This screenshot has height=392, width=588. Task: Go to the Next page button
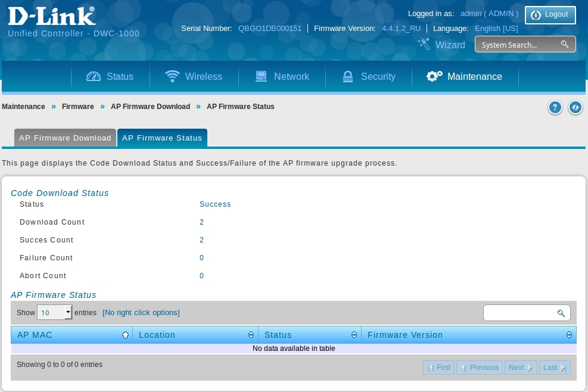tap(520, 368)
